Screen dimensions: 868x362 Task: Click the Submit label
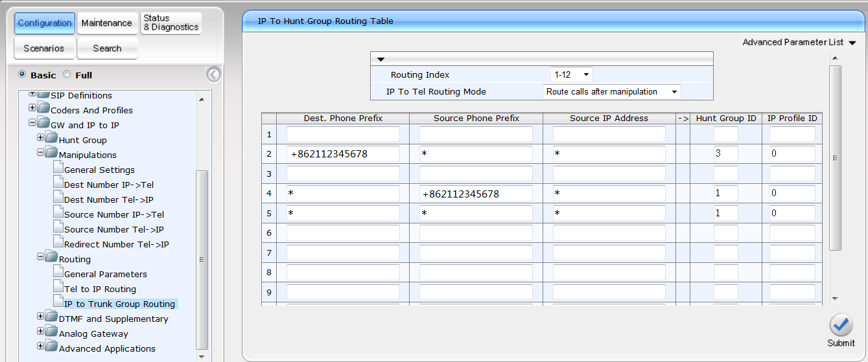(841, 343)
